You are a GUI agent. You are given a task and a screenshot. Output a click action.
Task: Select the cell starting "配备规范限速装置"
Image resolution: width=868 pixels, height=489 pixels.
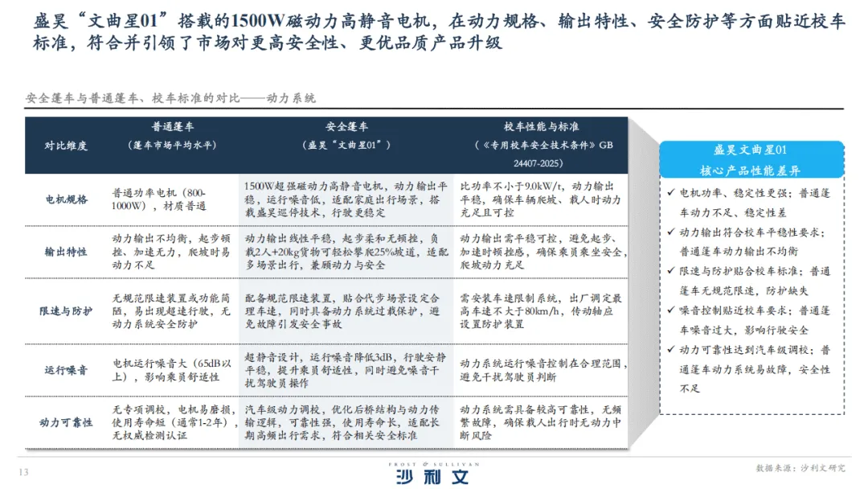click(x=342, y=311)
